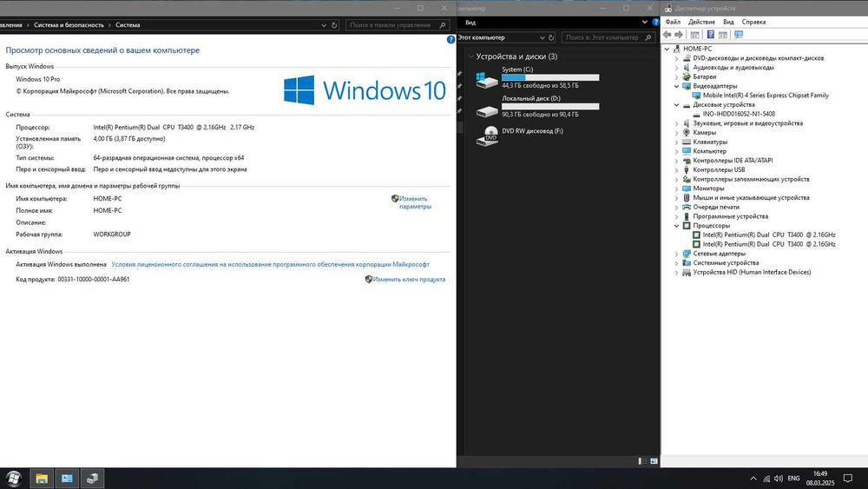Screen dimensions: 868x489
Task: Open Вид menu in Device Manager
Action: pyautogui.click(x=728, y=23)
